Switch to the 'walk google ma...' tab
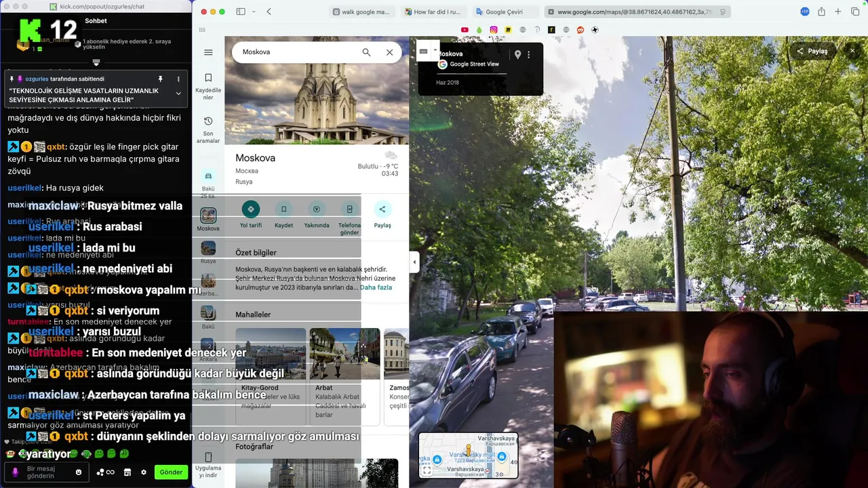868x488 pixels. [x=361, y=12]
